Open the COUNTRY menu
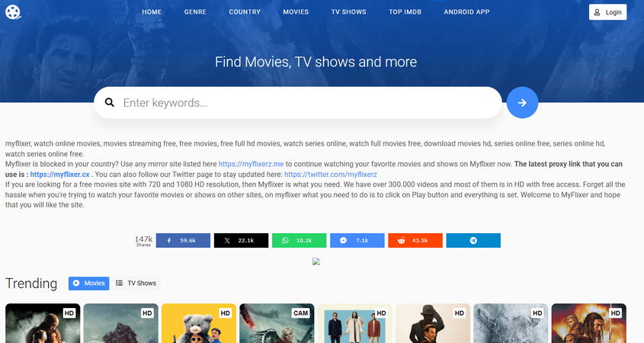The image size is (644, 343). click(x=245, y=12)
